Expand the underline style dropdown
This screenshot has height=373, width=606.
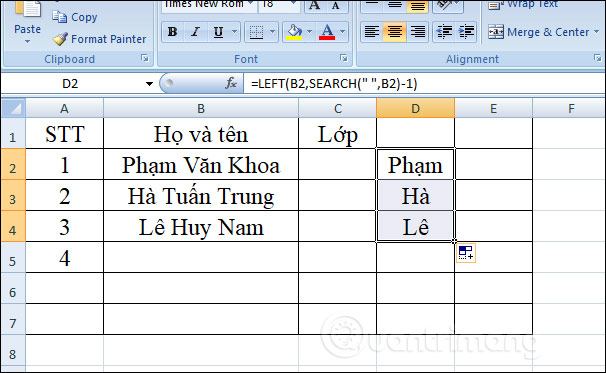234,32
